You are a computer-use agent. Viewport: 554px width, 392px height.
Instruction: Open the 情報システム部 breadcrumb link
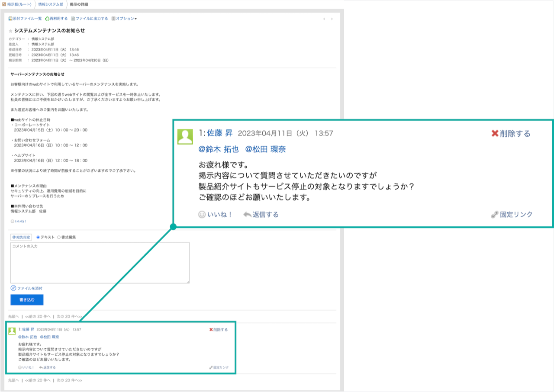point(51,4)
